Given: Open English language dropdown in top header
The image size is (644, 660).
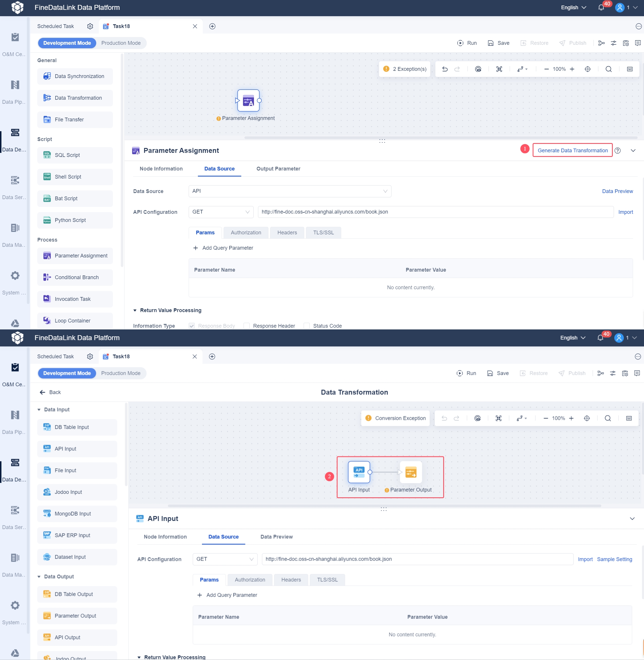Looking at the screenshot, I should pyautogui.click(x=573, y=8).
